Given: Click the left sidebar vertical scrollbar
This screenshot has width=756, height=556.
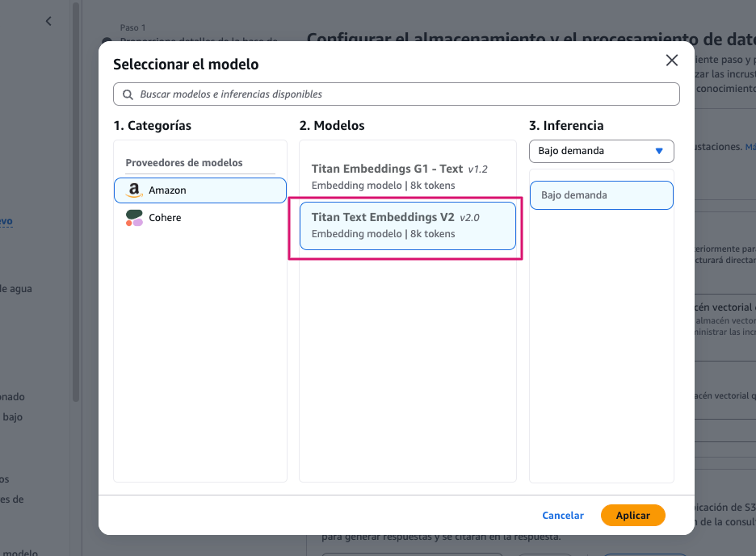Looking at the screenshot, I should [76, 203].
